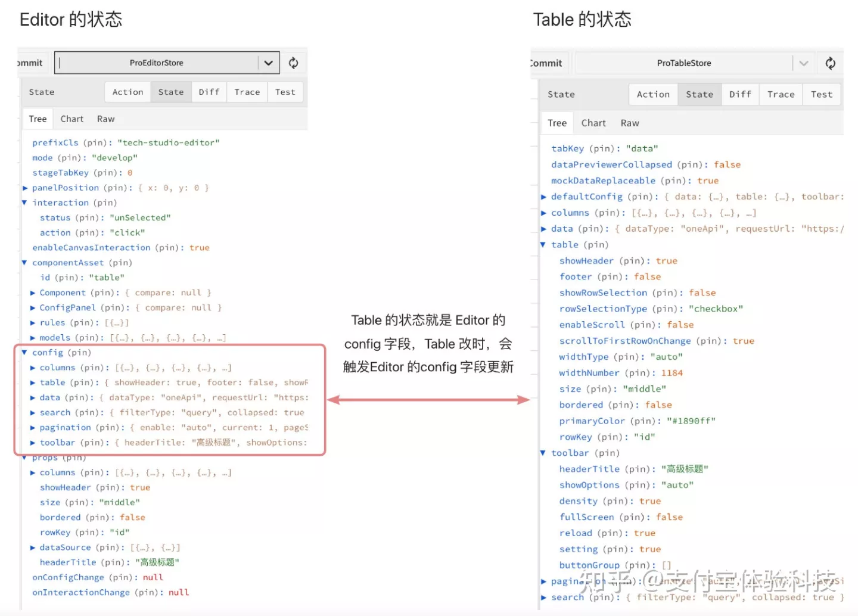Viewport: 858px width, 616px height.
Task: Expand toolbar under config in Editor state
Action: [x=33, y=443]
